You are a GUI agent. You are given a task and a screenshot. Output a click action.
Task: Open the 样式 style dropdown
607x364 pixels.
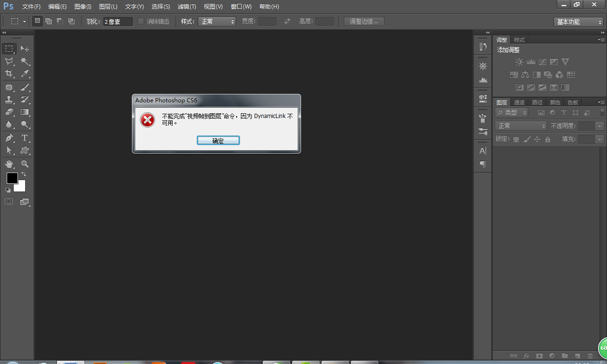(217, 21)
